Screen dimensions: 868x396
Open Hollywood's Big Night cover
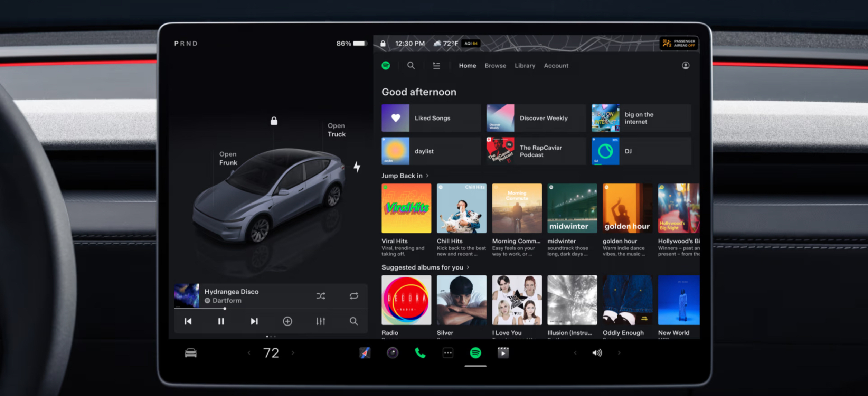coord(679,208)
